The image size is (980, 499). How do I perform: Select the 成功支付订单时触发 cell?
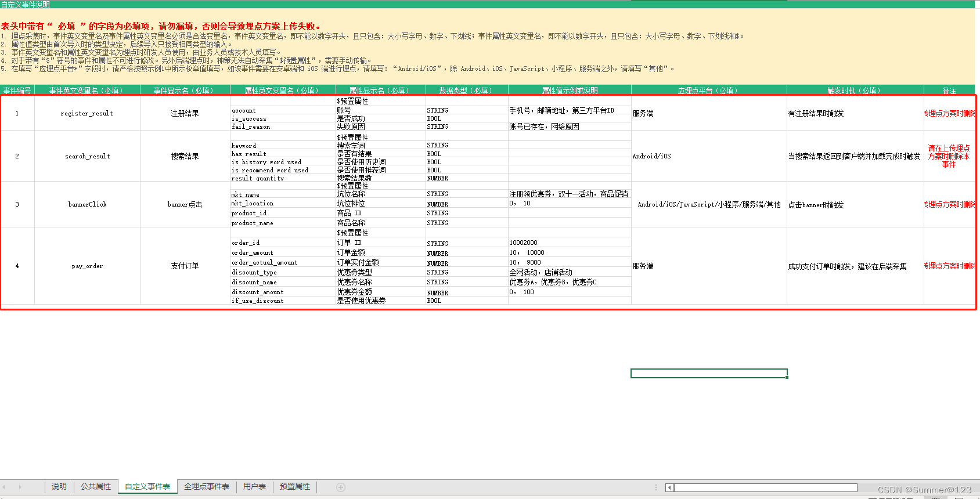(855, 266)
